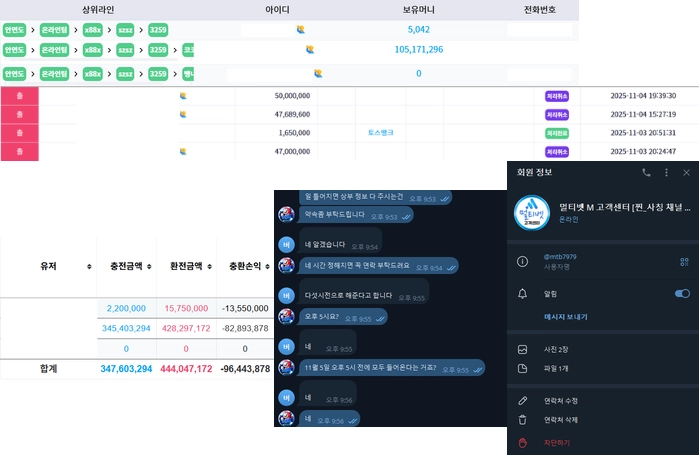Click the 보유머니 column header
The height and width of the screenshot is (455, 699).
(x=419, y=10)
